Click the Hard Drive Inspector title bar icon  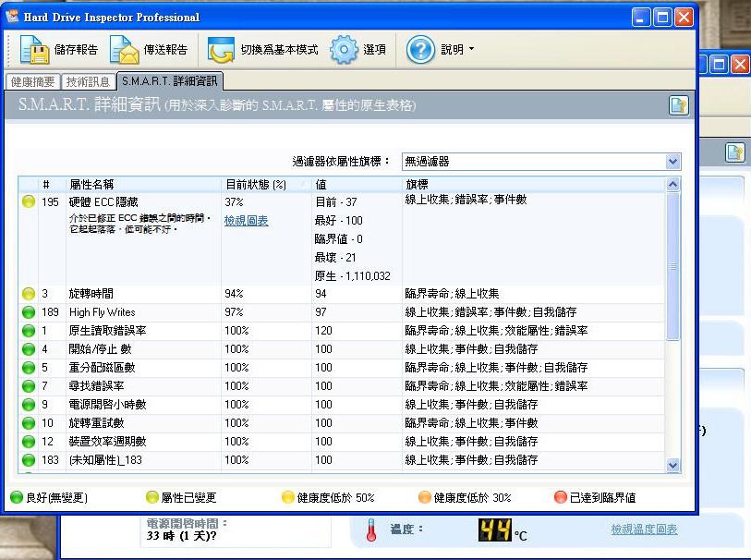tap(12, 17)
